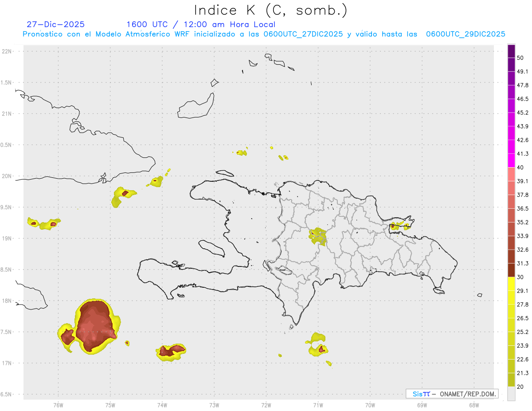Click the K-index patch over the Samaná peninsula
Image resolution: width=532 pixels, height=411 pixels.
coord(400,226)
